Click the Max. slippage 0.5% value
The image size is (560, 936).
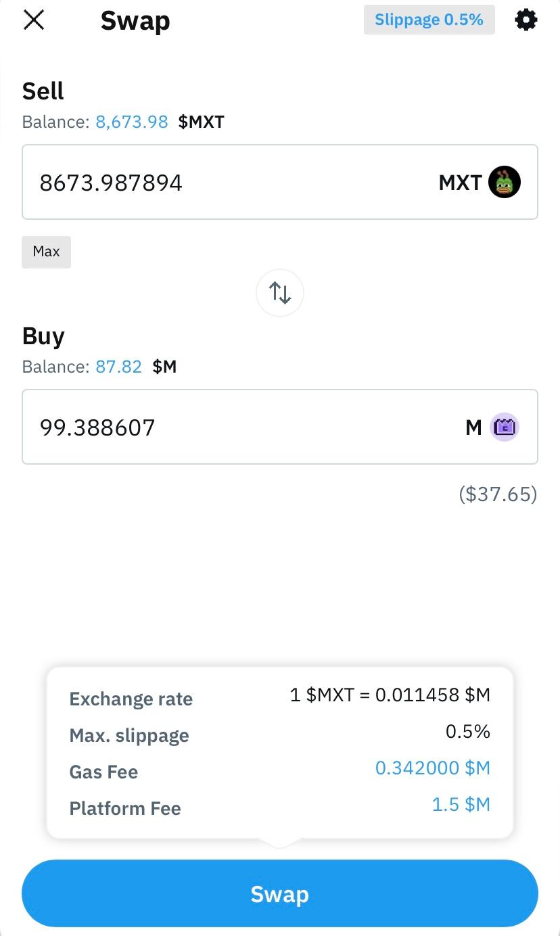click(x=467, y=732)
